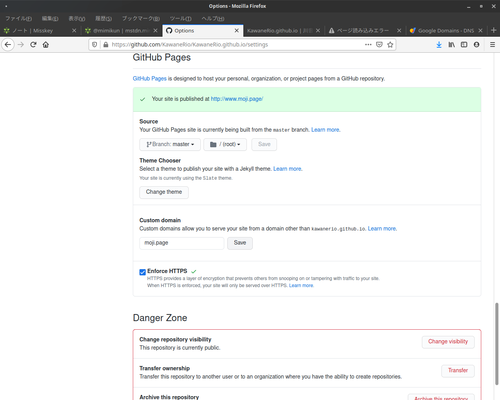Click the Transfer ownership button
500x400 pixels.
click(458, 371)
